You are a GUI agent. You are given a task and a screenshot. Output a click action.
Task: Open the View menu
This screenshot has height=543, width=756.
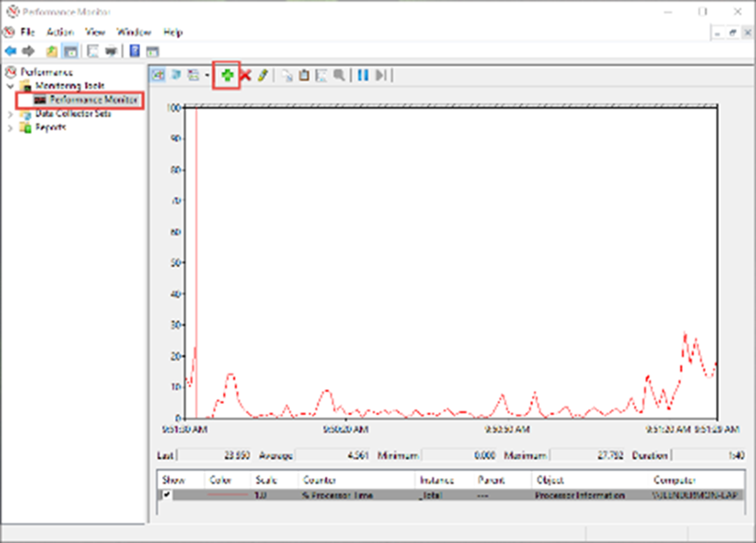95,32
